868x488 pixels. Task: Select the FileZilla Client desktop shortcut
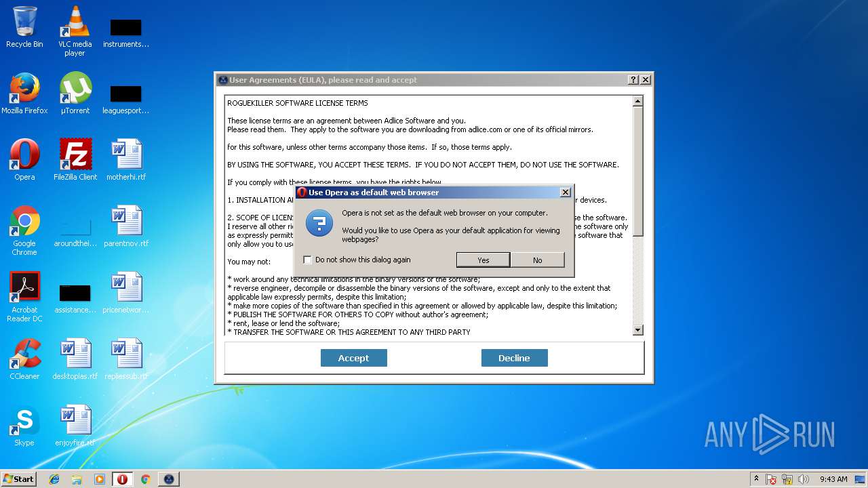75,161
